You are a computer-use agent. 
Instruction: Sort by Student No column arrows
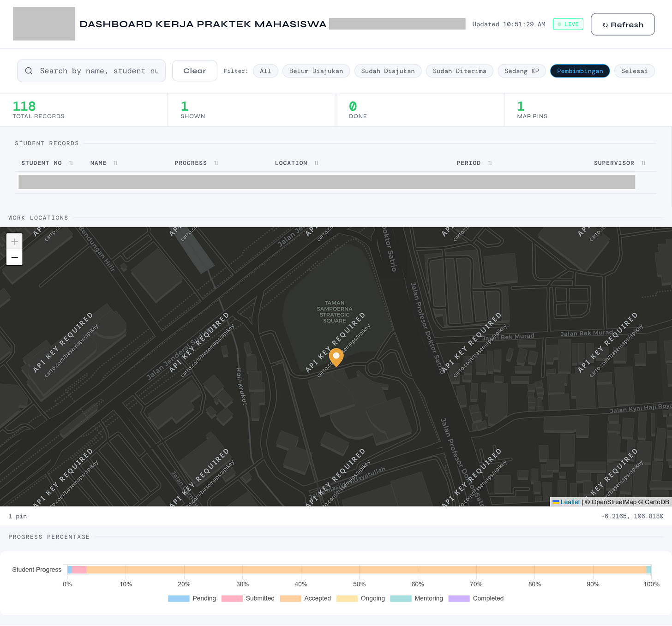[x=71, y=163]
